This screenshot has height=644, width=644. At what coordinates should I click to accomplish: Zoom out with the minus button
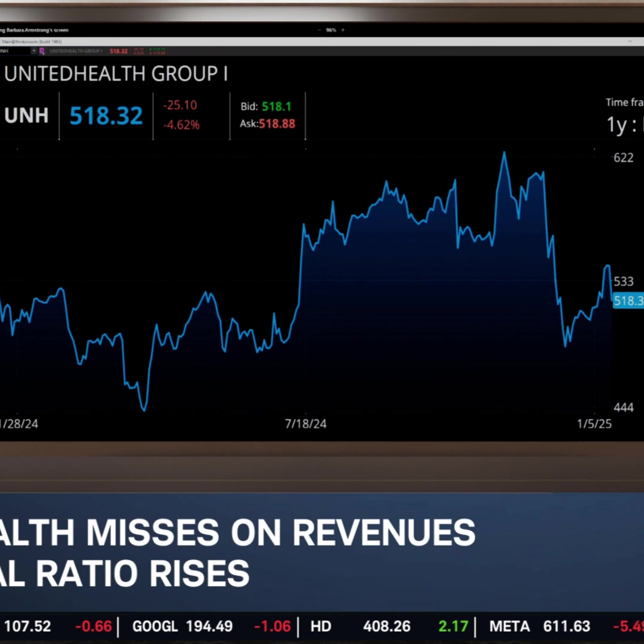[319, 30]
